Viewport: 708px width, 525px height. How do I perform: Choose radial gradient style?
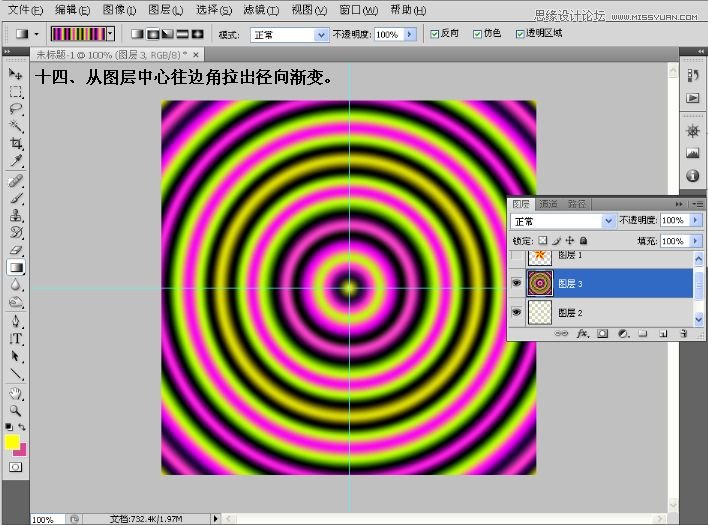[x=153, y=34]
